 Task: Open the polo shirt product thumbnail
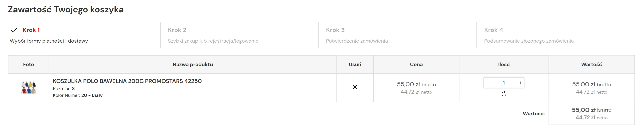tap(29, 87)
